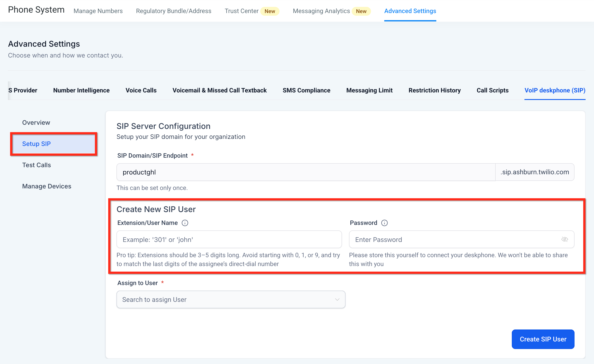This screenshot has width=594, height=364.
Task: Click the Extension/User Name info icon
Action: [x=185, y=223]
